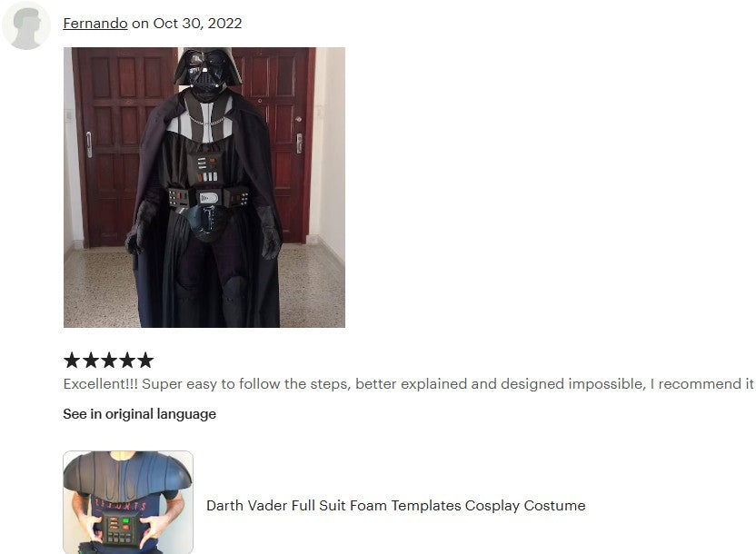
Task: Open the foam templates product thumbnail
Action: [128, 502]
